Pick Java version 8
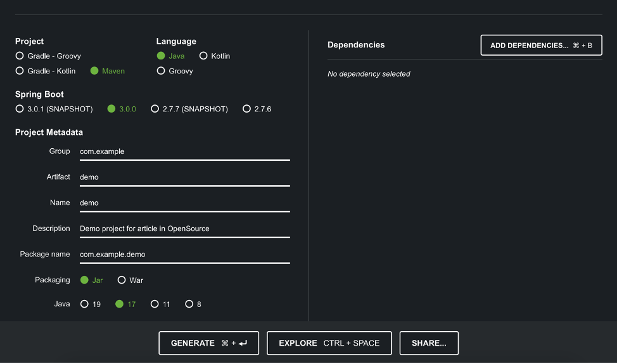 pyautogui.click(x=189, y=304)
